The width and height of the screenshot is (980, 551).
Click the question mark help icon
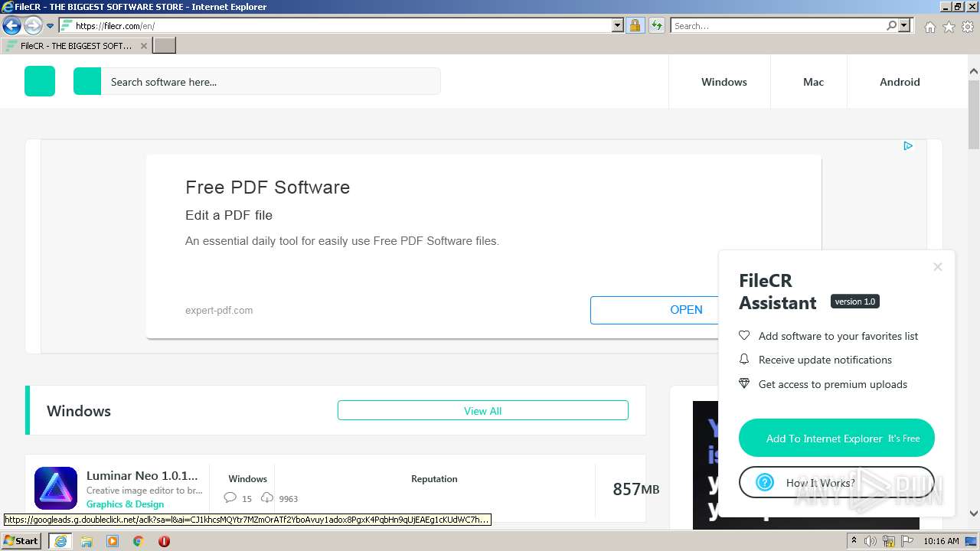(x=765, y=483)
